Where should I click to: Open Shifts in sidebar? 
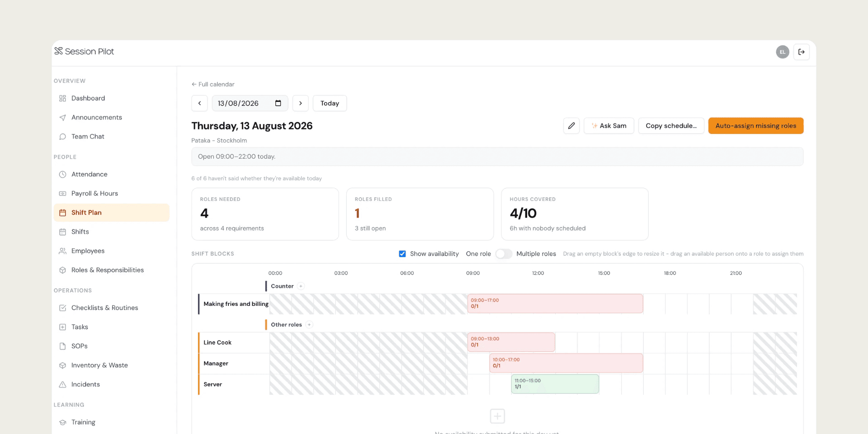tap(111, 232)
